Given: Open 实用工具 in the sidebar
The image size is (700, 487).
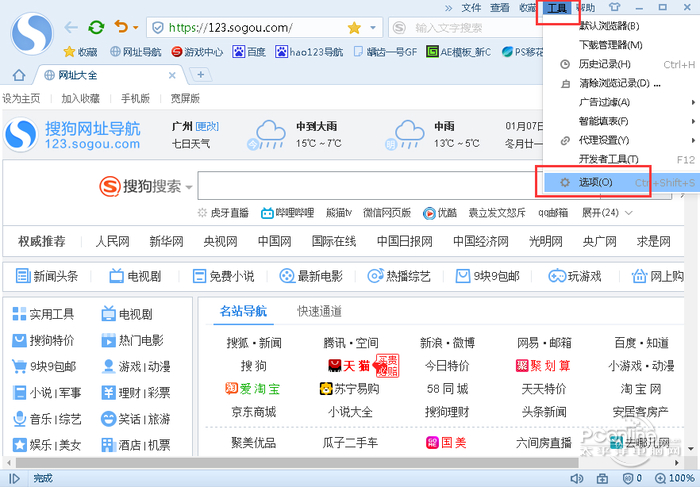Looking at the screenshot, I should point(43,314).
